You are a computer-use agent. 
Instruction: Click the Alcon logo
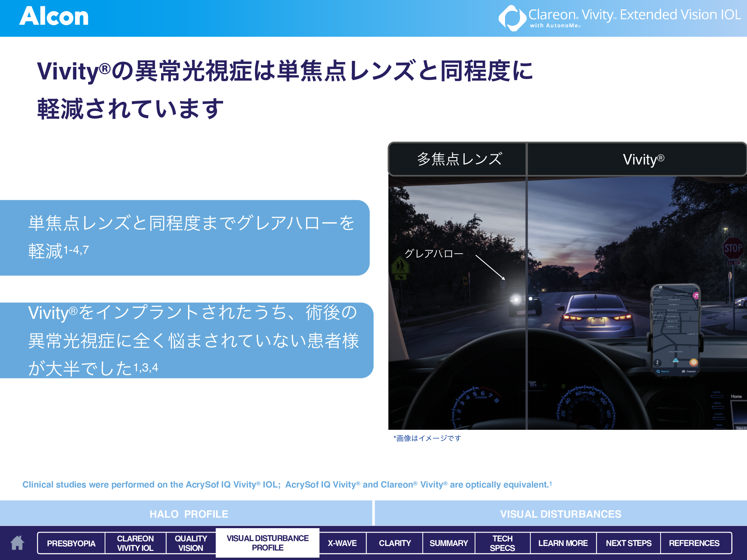tap(55, 16)
